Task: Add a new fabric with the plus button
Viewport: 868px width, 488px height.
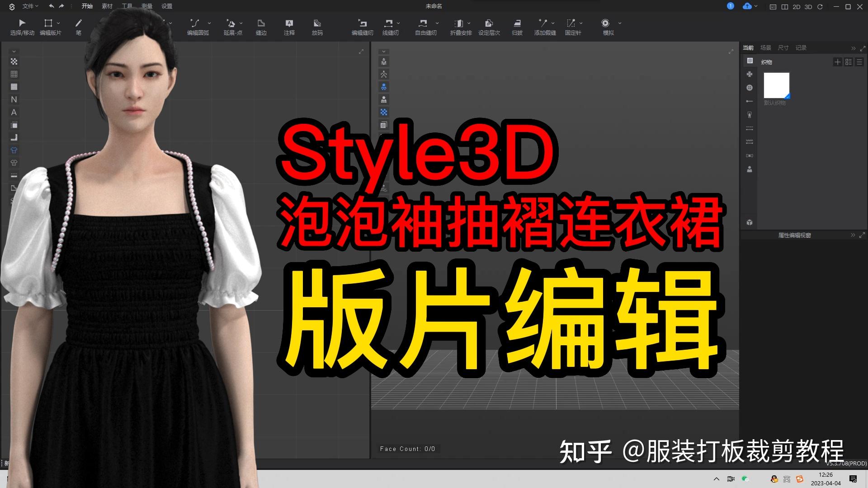Action: (x=838, y=62)
